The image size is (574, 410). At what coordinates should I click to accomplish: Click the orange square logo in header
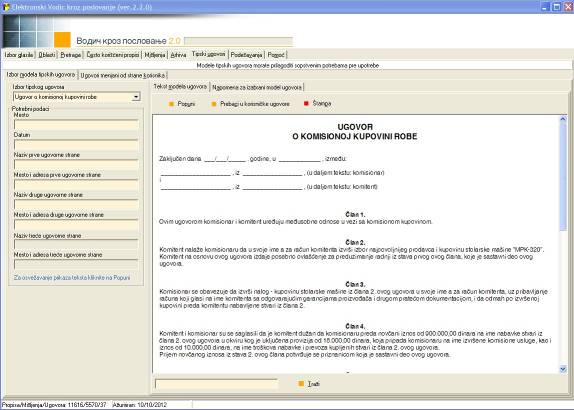[x=62, y=40]
